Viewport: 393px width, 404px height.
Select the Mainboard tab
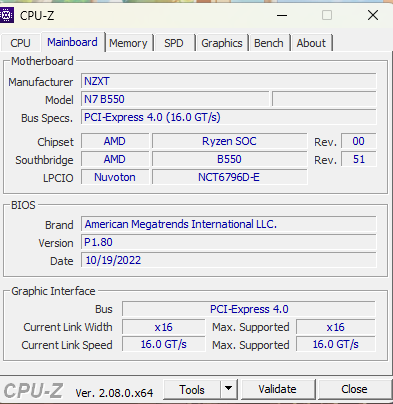coord(72,42)
